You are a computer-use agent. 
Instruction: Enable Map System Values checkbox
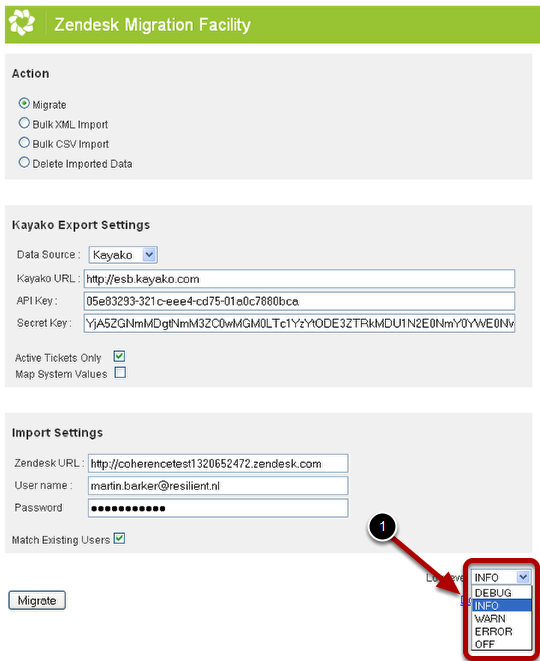pyautogui.click(x=121, y=373)
